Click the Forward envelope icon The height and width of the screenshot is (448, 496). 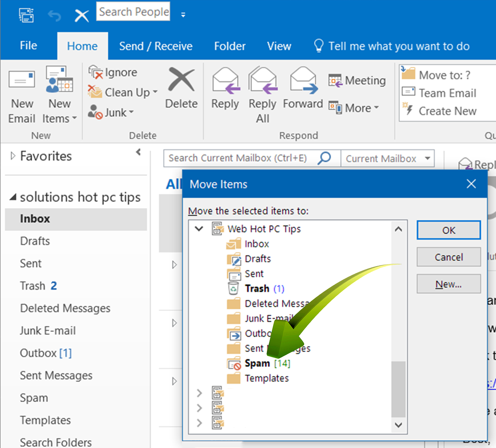tap(303, 81)
